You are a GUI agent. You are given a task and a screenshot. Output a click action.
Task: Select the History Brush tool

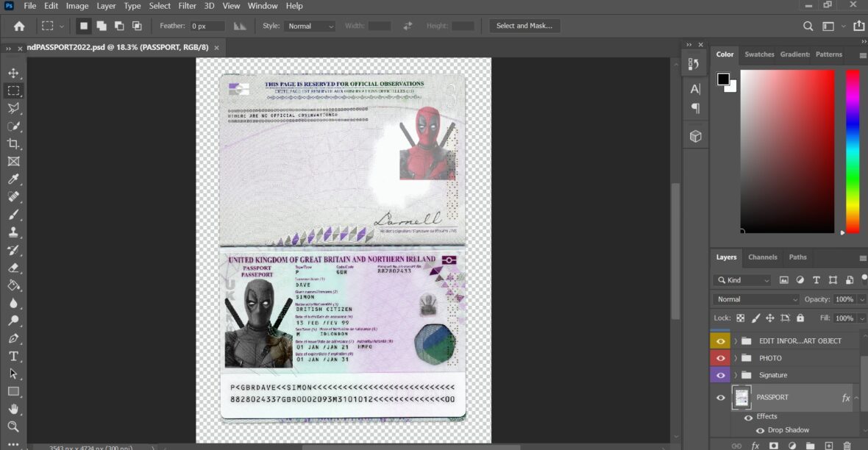[x=13, y=250]
